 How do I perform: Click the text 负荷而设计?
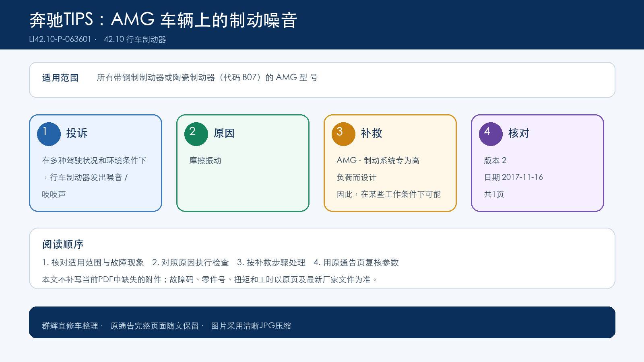point(357,177)
